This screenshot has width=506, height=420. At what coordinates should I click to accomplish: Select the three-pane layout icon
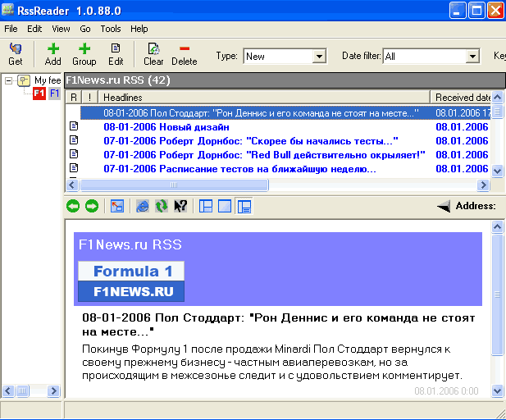(x=206, y=206)
